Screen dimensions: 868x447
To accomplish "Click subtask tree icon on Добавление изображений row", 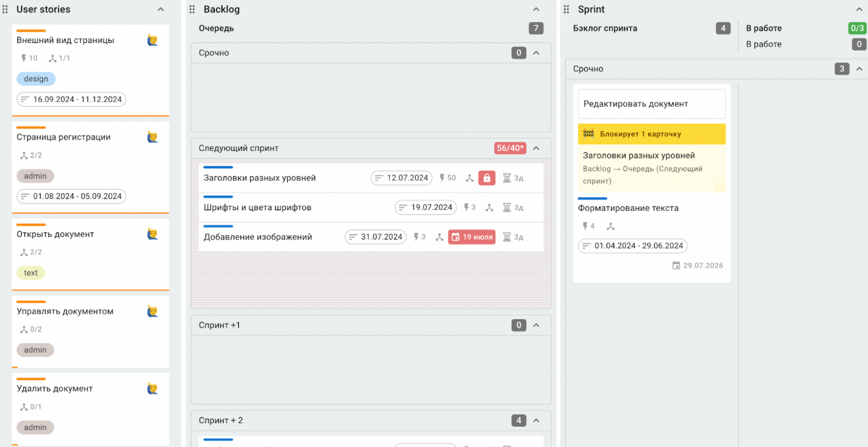I will pos(439,237).
